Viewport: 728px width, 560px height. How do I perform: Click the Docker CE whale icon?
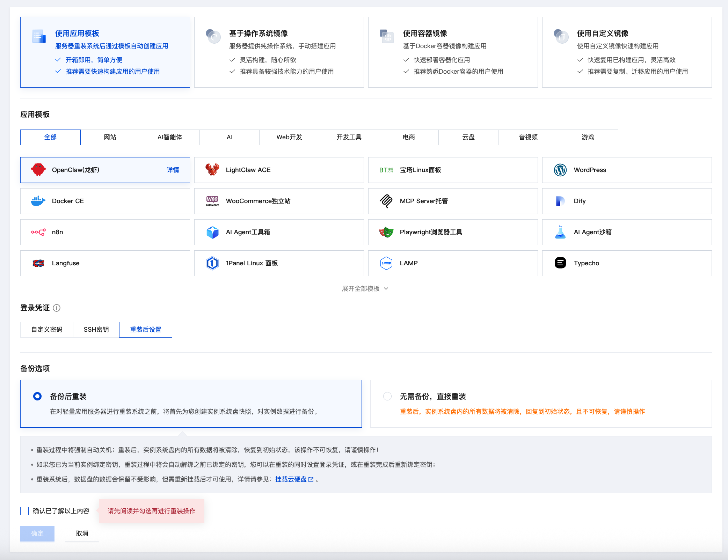coord(38,201)
